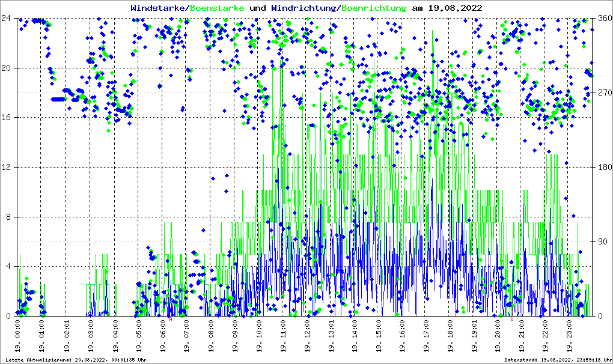Click right axis value 270
The height and width of the screenshot is (364, 613).
pyautogui.click(x=603, y=93)
